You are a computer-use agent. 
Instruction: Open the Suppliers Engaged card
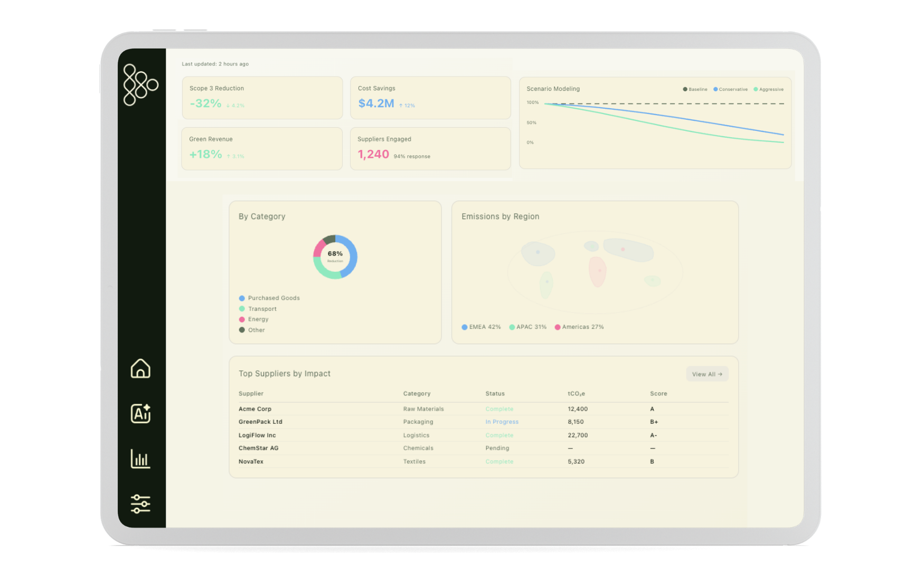(x=430, y=148)
